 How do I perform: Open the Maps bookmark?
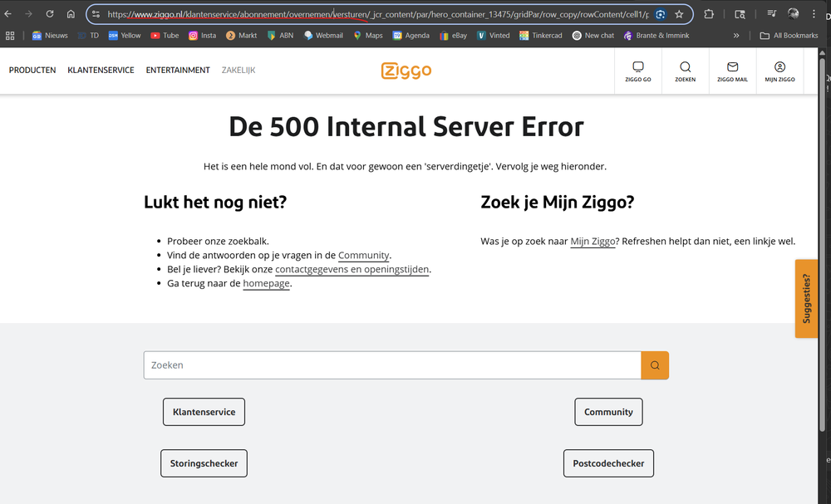point(368,36)
